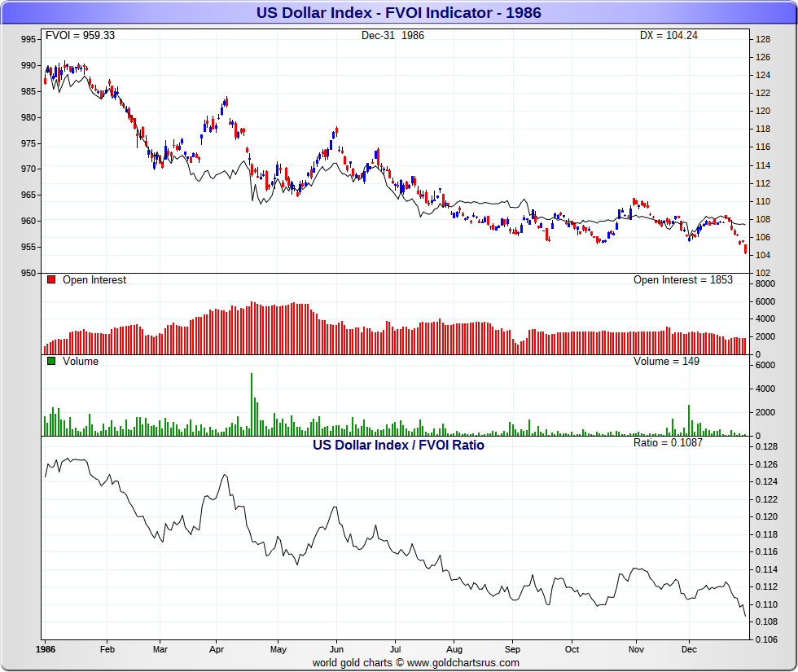Select the Apr label on the x-axis
Viewport: 798px width, 672px height.
click(x=217, y=650)
